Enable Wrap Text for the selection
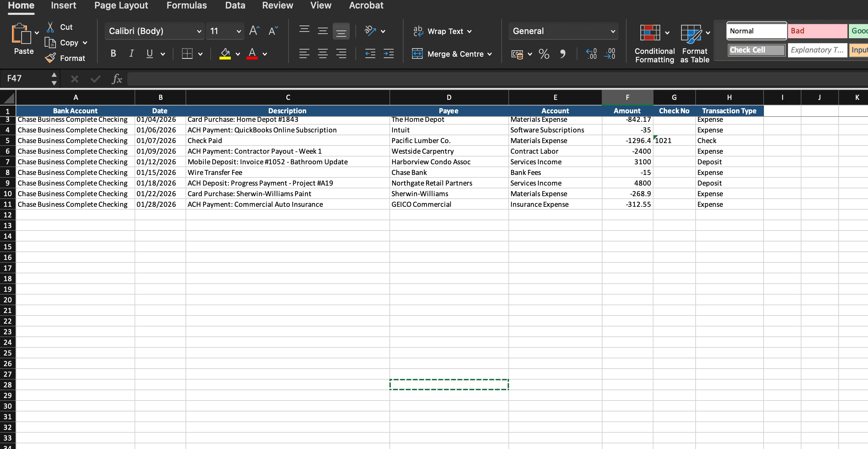 coord(442,31)
